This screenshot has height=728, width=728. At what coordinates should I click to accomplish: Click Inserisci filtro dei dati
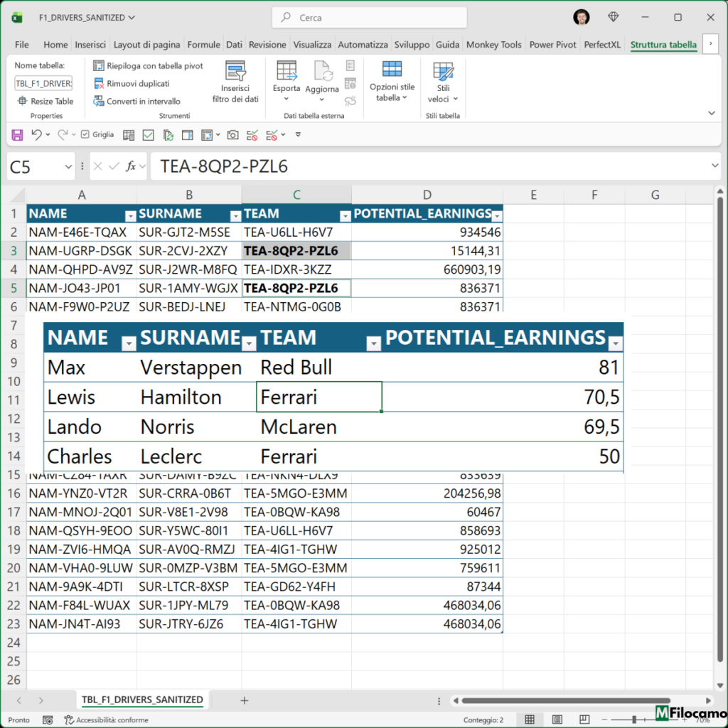pyautogui.click(x=235, y=82)
